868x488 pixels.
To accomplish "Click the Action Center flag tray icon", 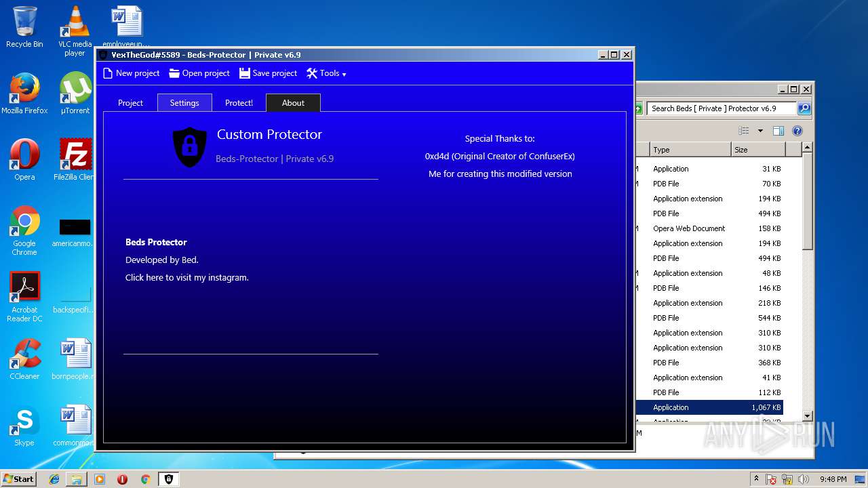I will click(x=771, y=479).
